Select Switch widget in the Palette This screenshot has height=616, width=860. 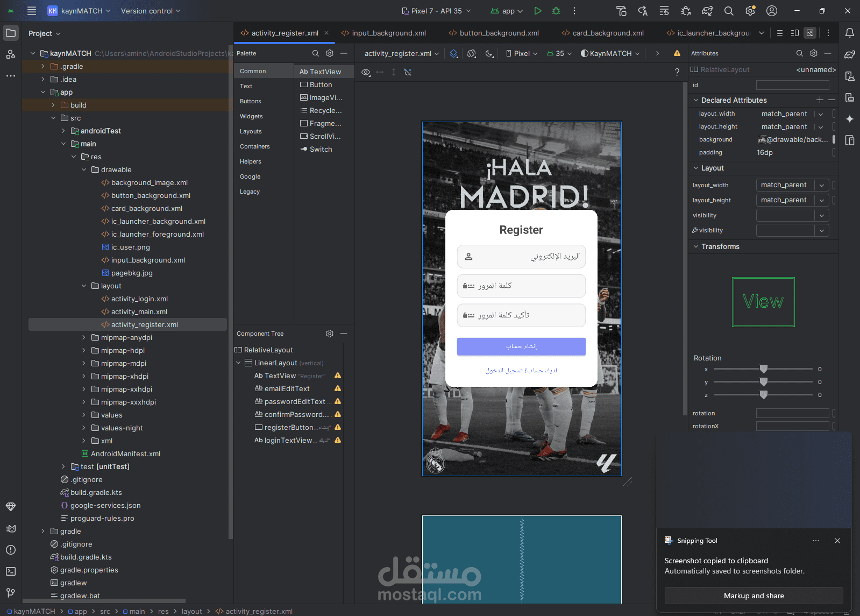tap(321, 149)
